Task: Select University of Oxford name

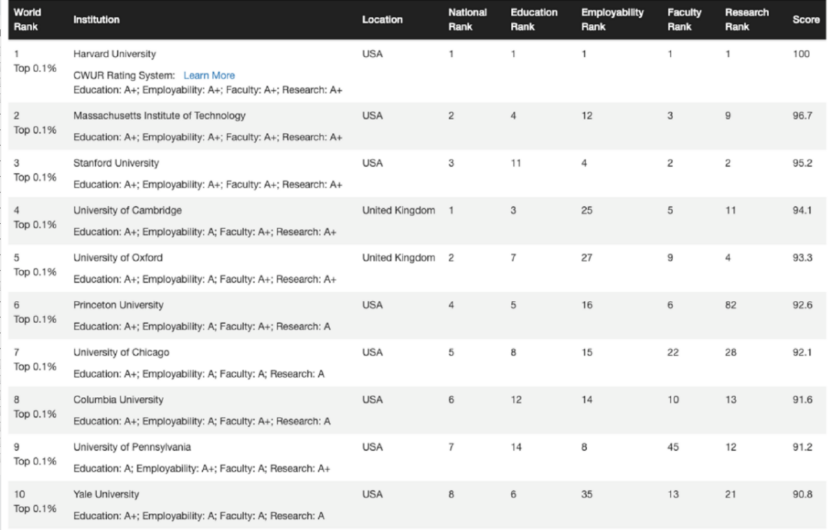Action: coord(118,258)
